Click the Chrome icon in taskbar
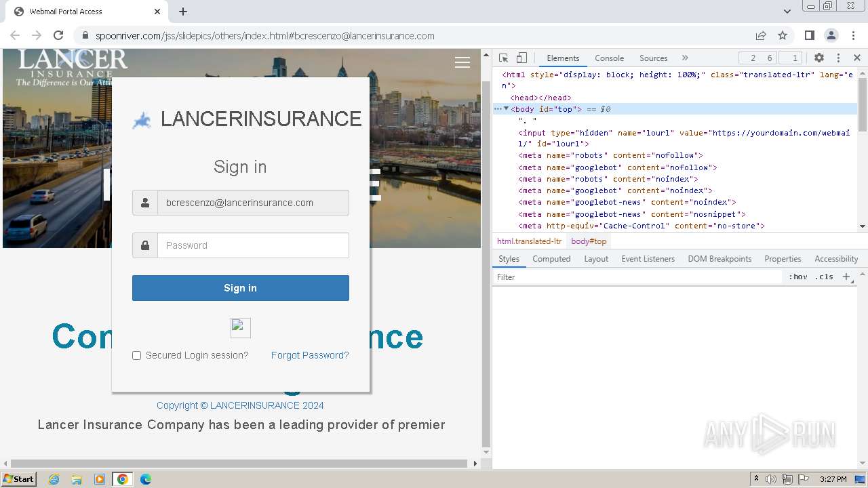Viewport: 868px width, 488px height. [x=123, y=479]
